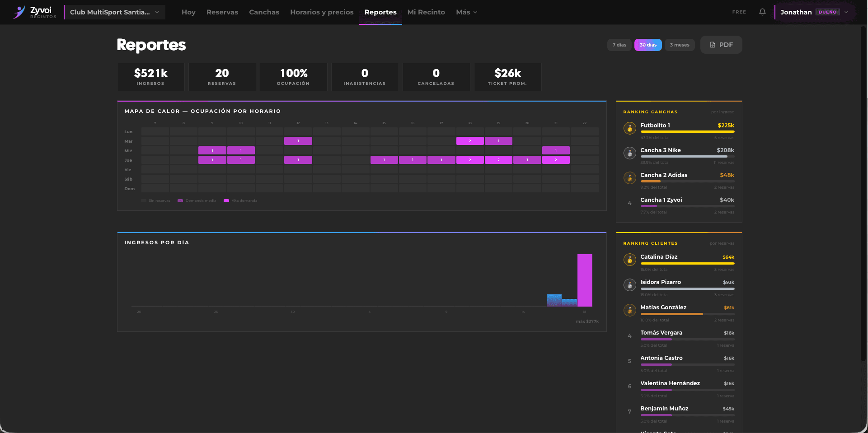This screenshot has height=433, width=868.
Task: Click Futbolito 1 gold medal icon
Action: (x=629, y=128)
